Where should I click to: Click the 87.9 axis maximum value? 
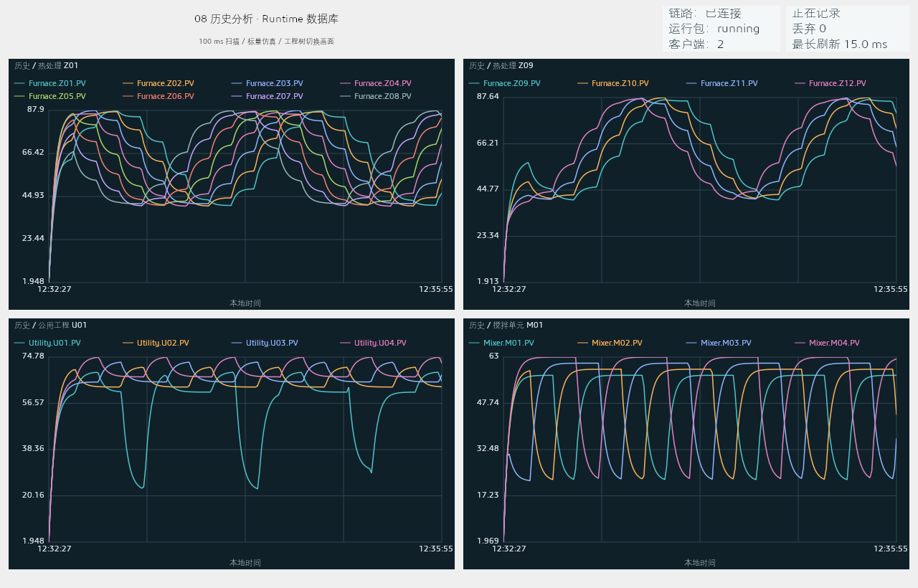pyautogui.click(x=36, y=110)
